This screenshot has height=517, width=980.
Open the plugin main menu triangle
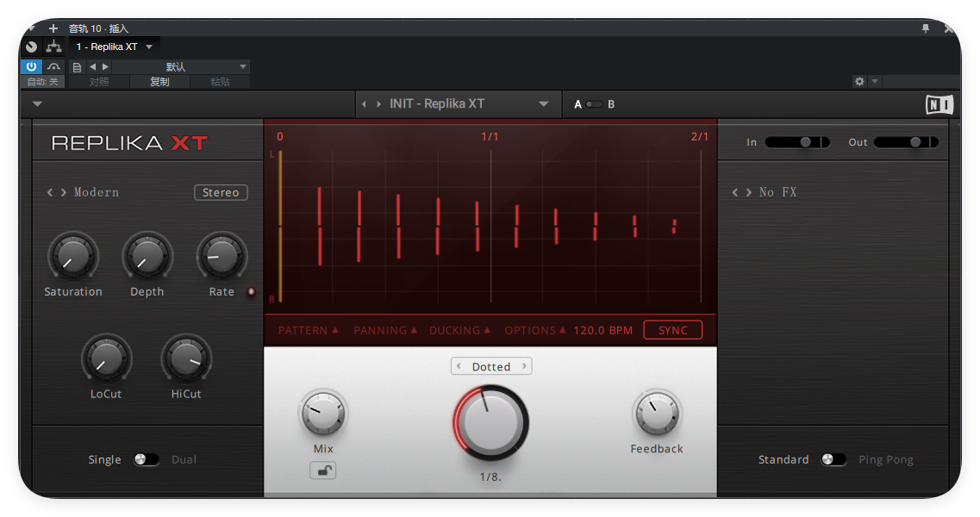(38, 103)
